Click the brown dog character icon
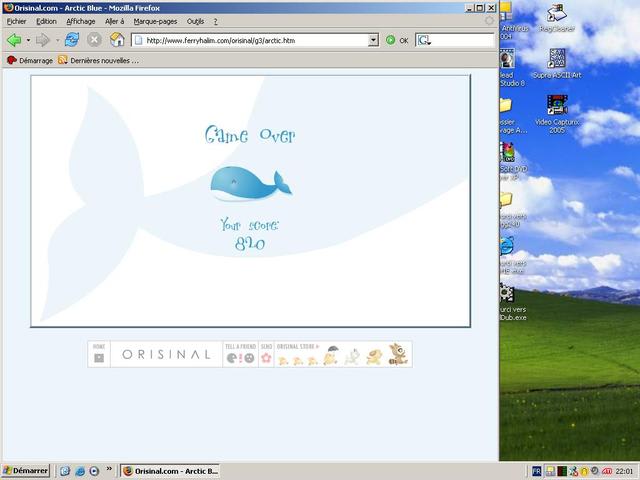 [x=398, y=354]
